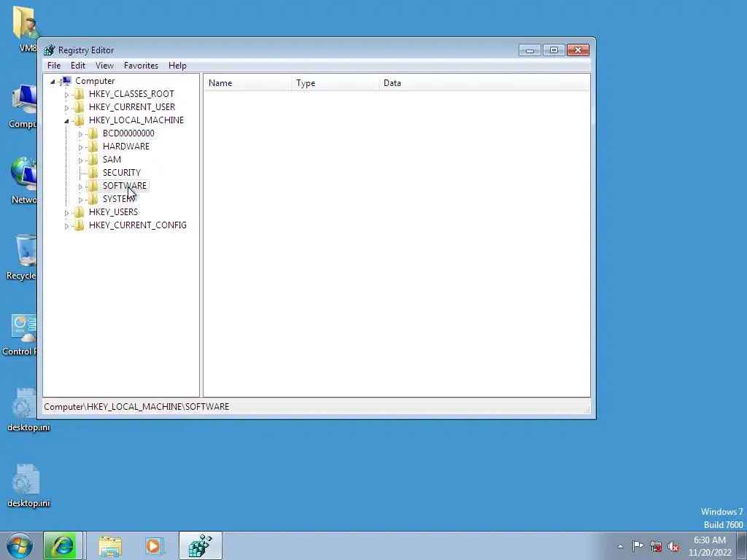Select the Computer label in tree
This screenshot has height=560, width=747.
point(95,81)
